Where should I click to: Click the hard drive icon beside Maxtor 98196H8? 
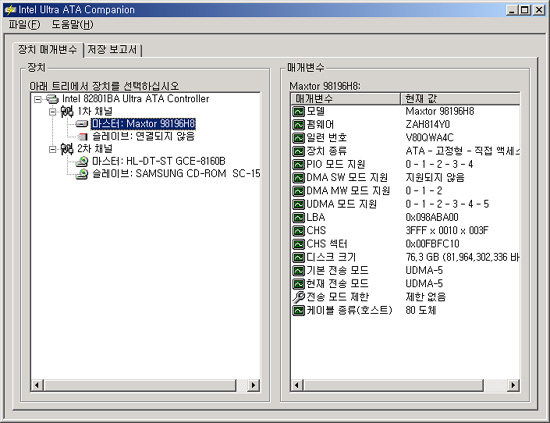point(82,124)
